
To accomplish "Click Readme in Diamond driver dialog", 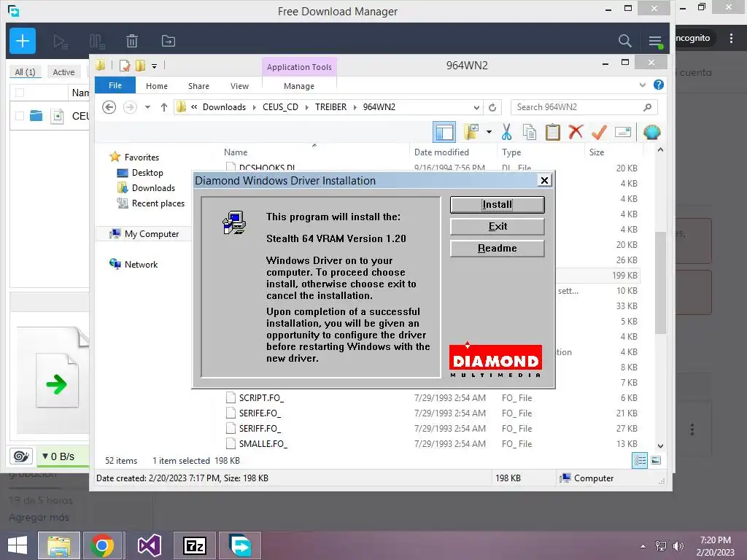I will [x=497, y=249].
